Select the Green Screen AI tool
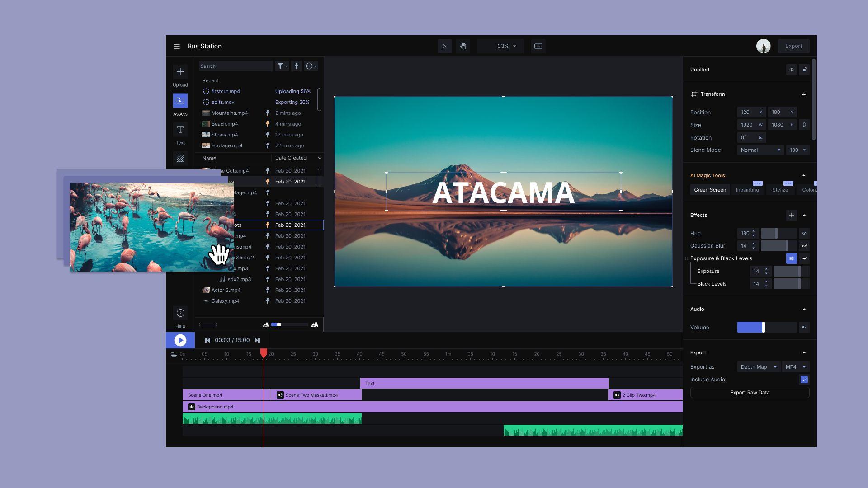 point(710,189)
